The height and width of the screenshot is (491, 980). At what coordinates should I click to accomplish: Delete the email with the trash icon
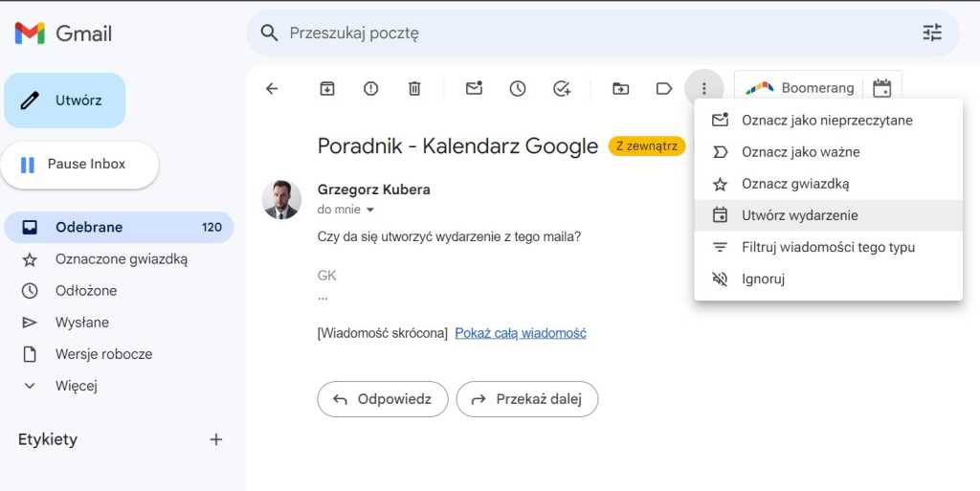414,89
